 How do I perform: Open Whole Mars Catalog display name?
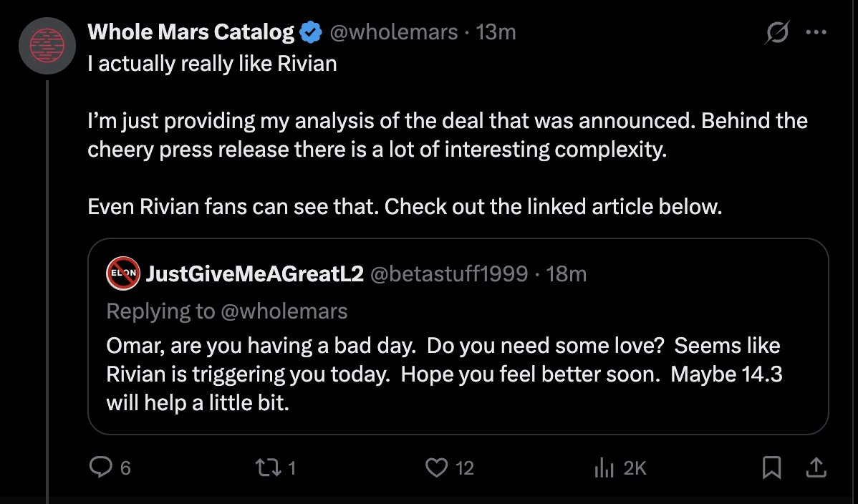tap(191, 32)
